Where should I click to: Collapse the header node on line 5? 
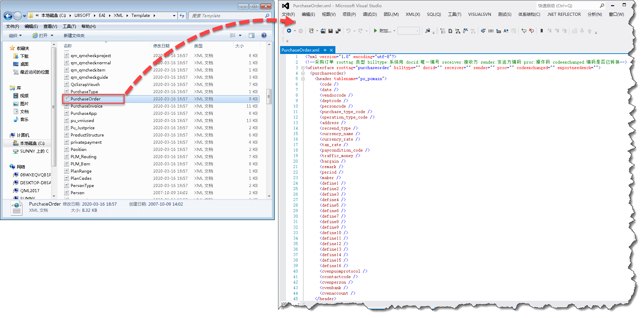[x=303, y=79]
